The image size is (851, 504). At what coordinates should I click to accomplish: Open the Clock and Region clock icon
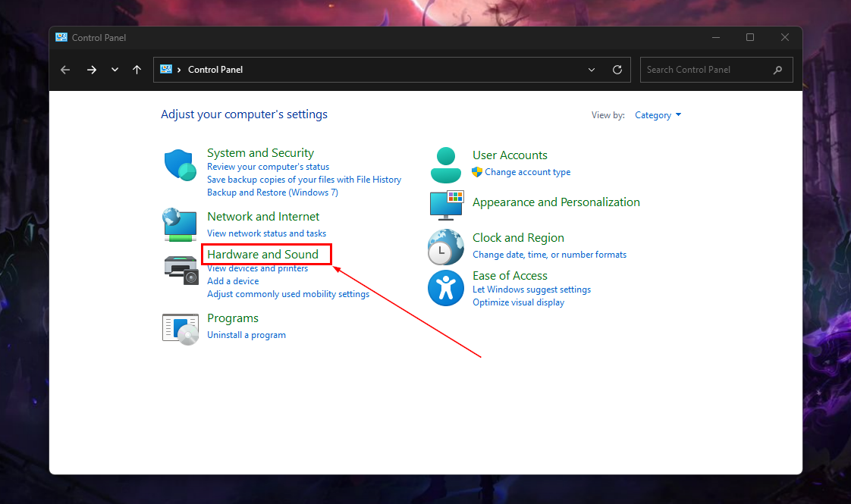click(x=445, y=246)
